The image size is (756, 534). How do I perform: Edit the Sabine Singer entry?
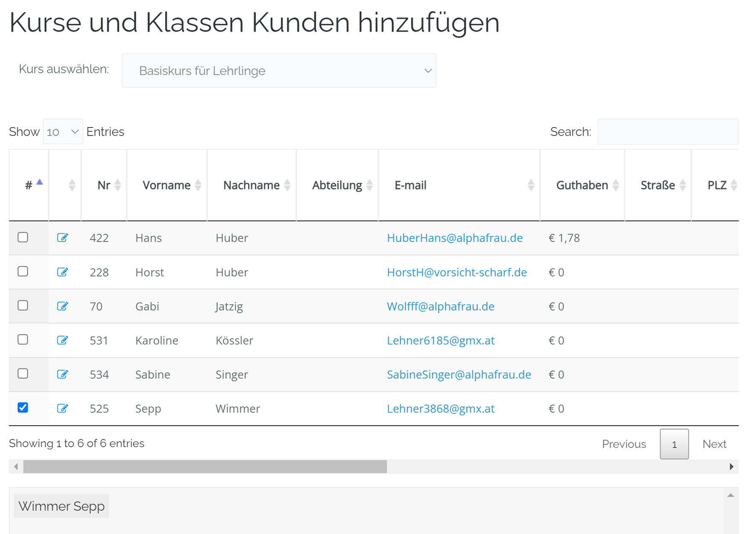(62, 374)
